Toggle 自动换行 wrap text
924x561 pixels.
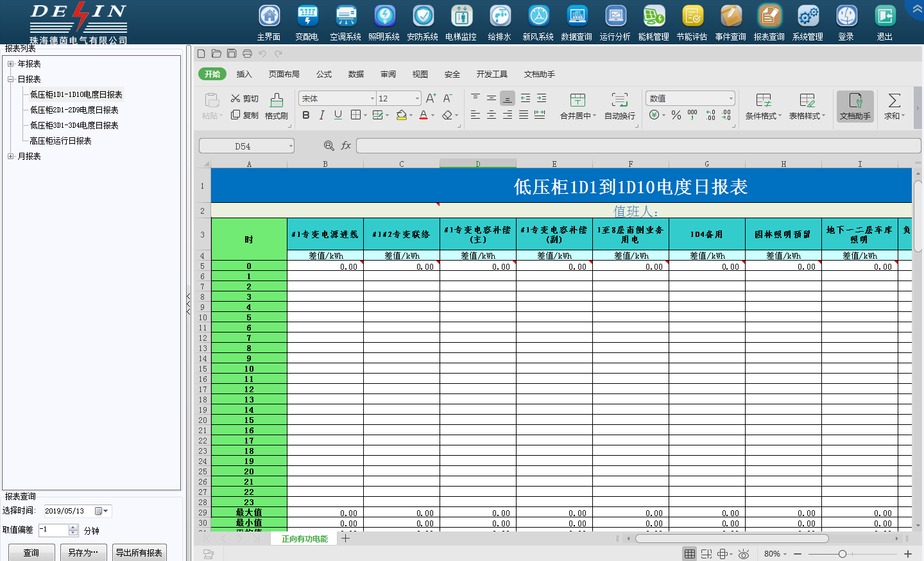tap(620, 107)
